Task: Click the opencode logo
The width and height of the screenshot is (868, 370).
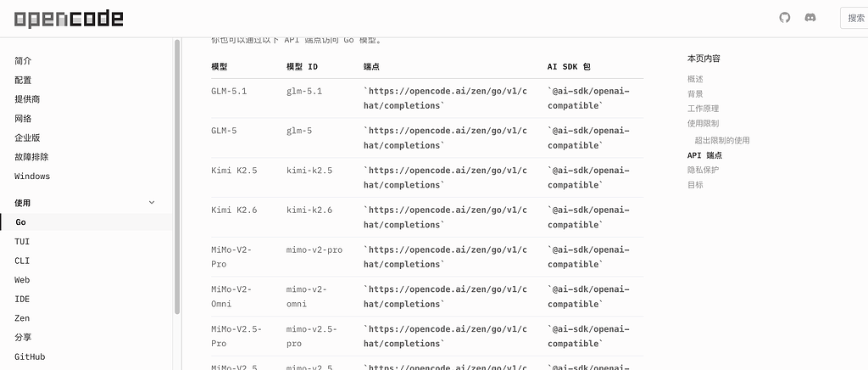Action: (x=69, y=19)
